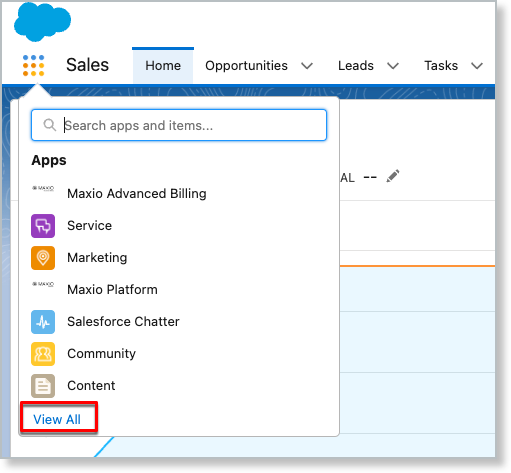
Task: Launch the Content app
Action: click(91, 386)
